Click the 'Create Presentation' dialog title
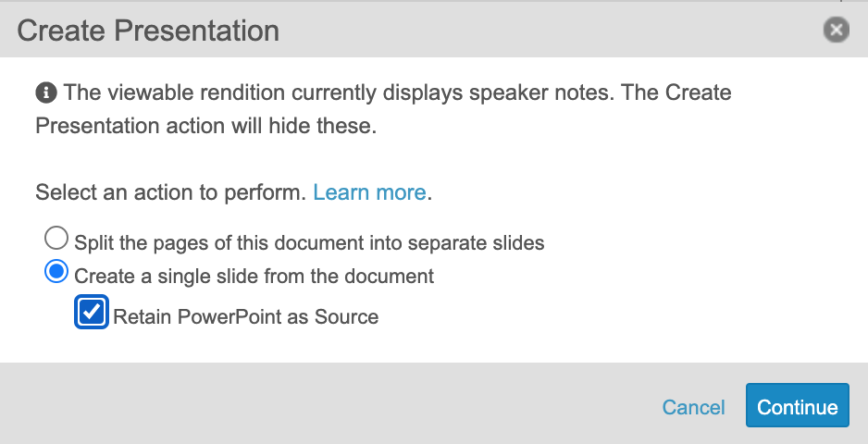This screenshot has height=444, width=868. click(148, 31)
